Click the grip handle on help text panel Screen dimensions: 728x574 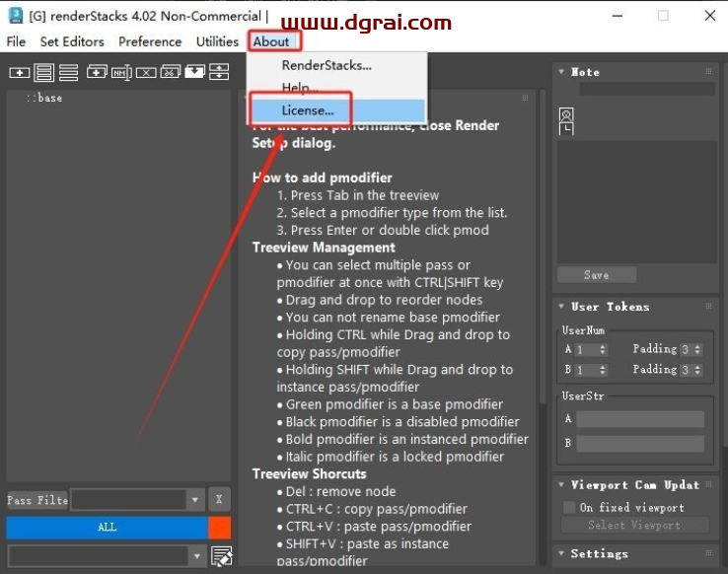click(525, 98)
